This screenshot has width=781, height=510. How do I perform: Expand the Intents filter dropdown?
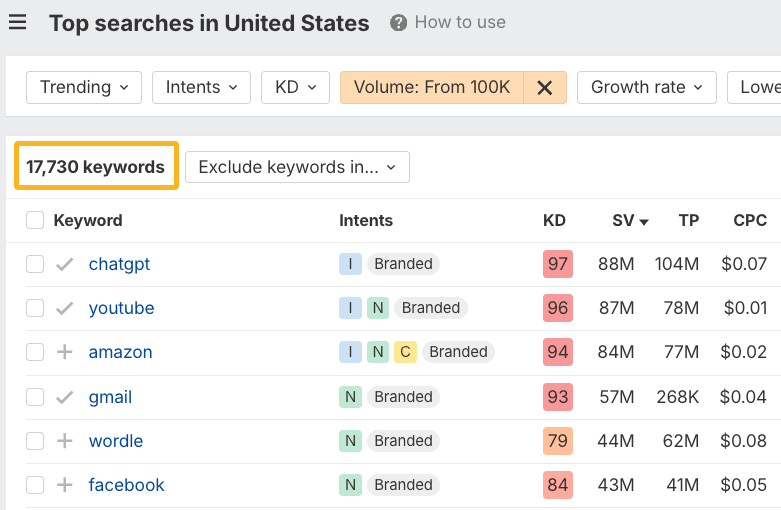click(x=201, y=87)
